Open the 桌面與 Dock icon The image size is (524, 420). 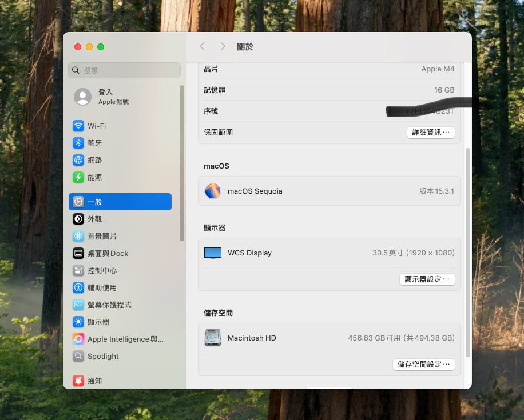78,253
